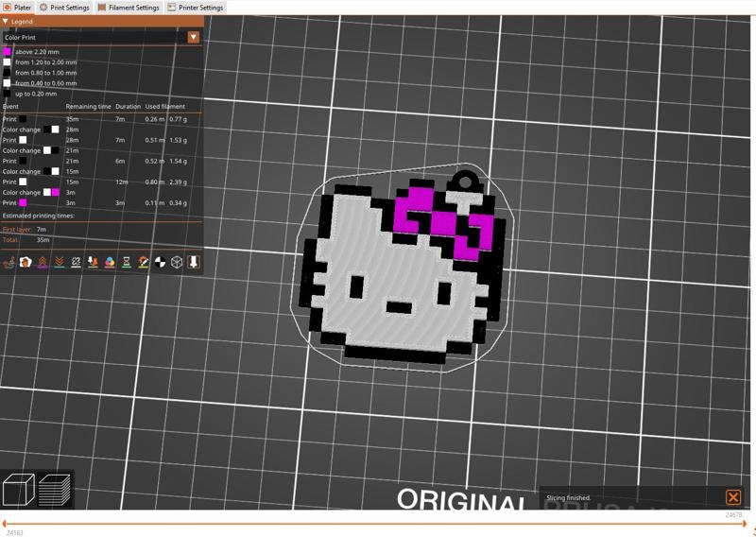756x537 pixels.
Task: Click the '0.26 m' filament value
Action: pyautogui.click(x=154, y=119)
